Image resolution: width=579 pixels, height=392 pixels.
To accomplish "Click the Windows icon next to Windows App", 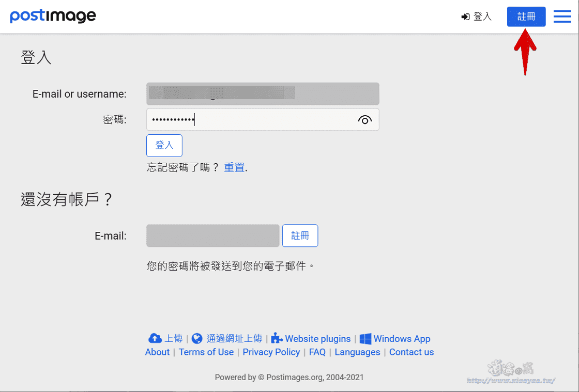I will pyautogui.click(x=365, y=338).
